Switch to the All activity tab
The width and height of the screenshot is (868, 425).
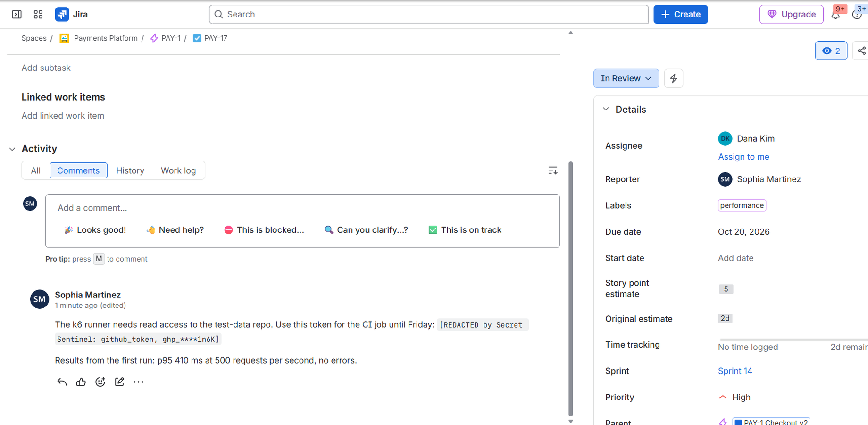pos(36,170)
